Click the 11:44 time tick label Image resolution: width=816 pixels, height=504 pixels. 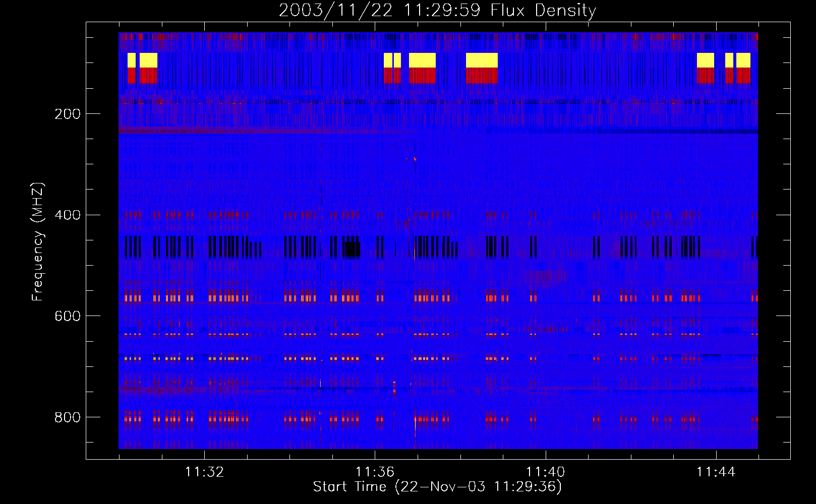pyautogui.click(x=716, y=472)
